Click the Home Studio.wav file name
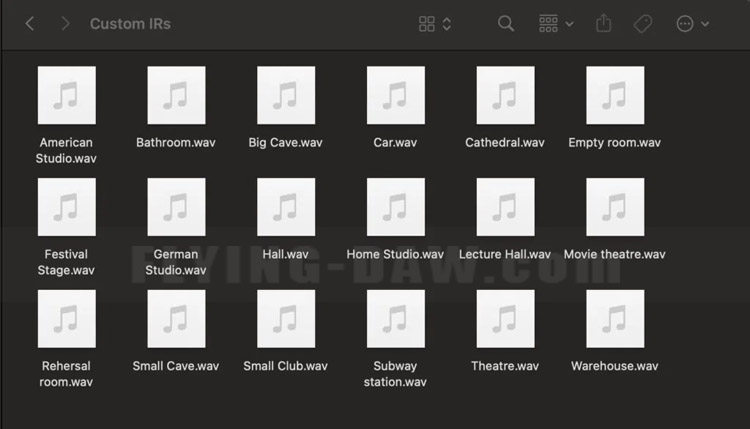The height and width of the screenshot is (429, 750). click(x=395, y=254)
